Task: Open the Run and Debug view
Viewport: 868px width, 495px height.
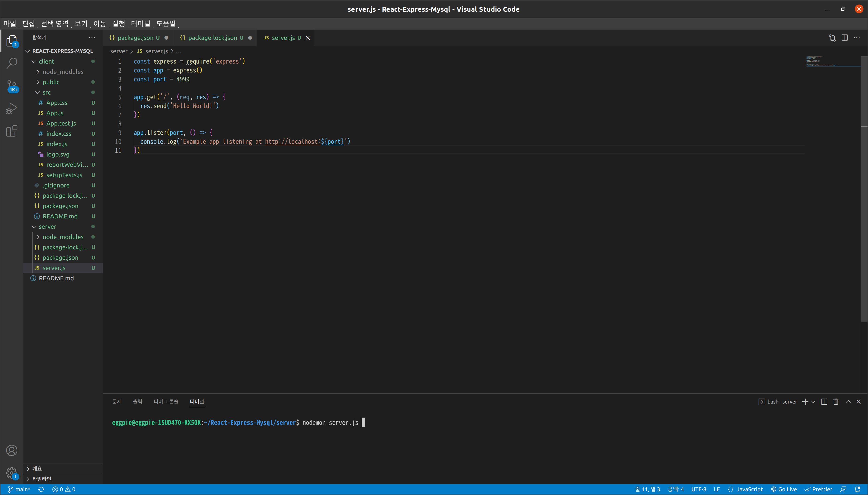Action: pyautogui.click(x=12, y=108)
